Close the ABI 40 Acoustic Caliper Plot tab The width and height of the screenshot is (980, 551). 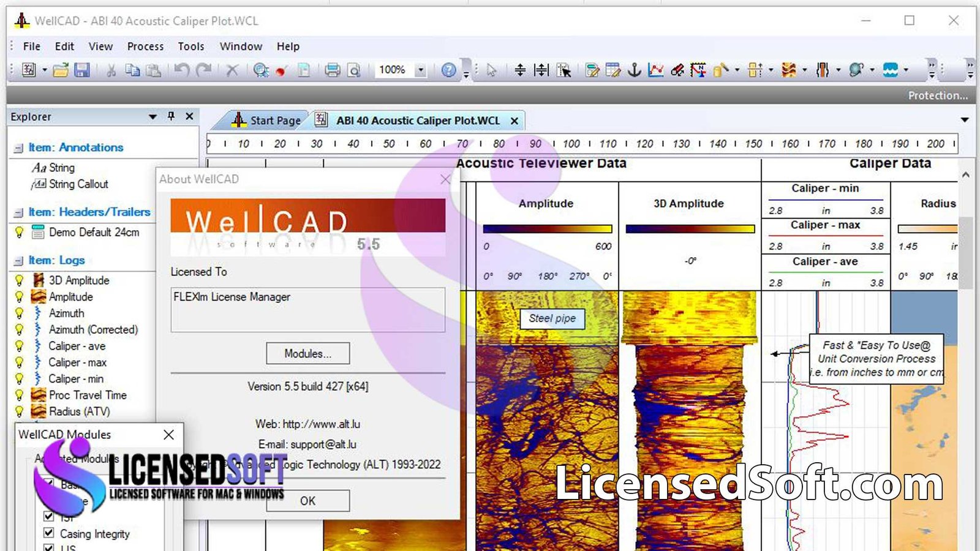coord(514,121)
